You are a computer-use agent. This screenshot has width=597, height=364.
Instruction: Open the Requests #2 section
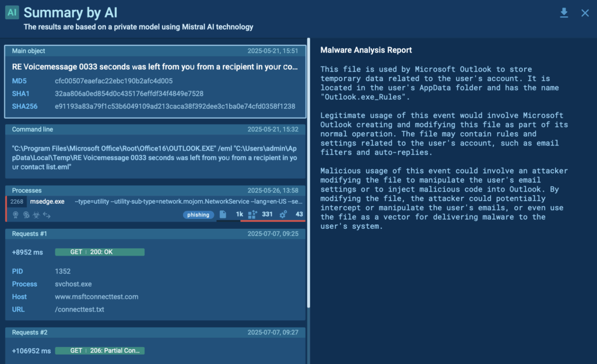pyautogui.click(x=155, y=333)
